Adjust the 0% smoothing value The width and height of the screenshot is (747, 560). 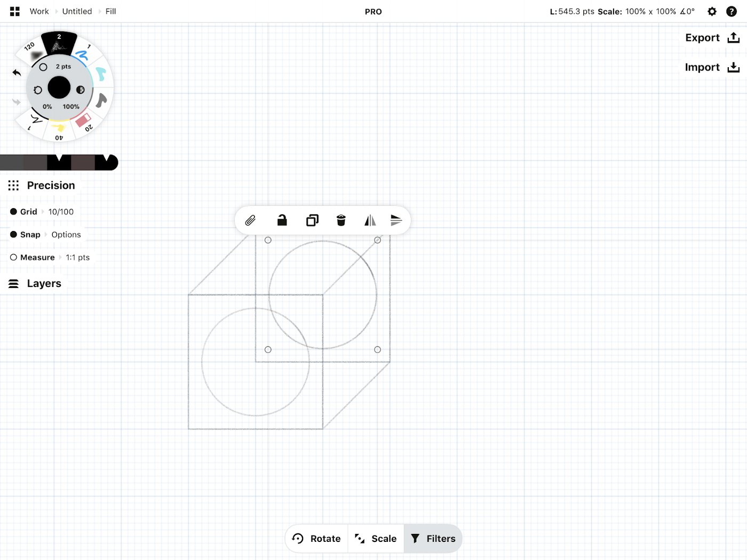[47, 107]
